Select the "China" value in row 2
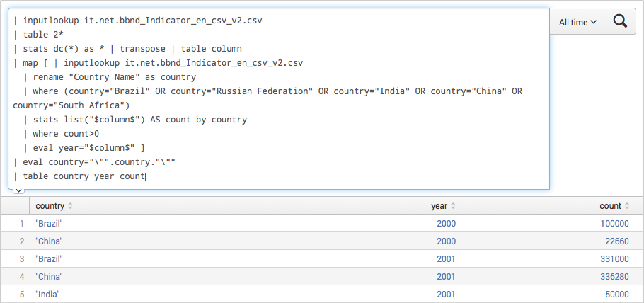This screenshot has width=644, height=303. point(48,241)
